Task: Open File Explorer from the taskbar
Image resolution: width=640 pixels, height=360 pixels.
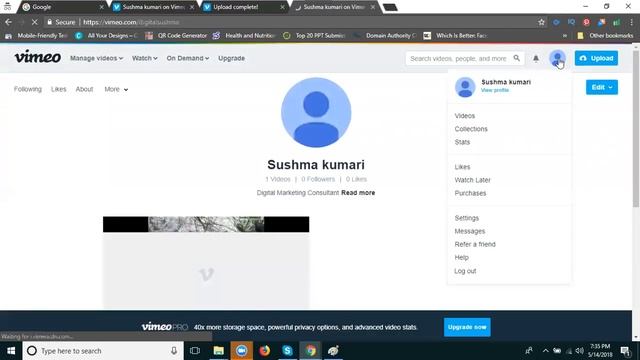Action: 218,351
